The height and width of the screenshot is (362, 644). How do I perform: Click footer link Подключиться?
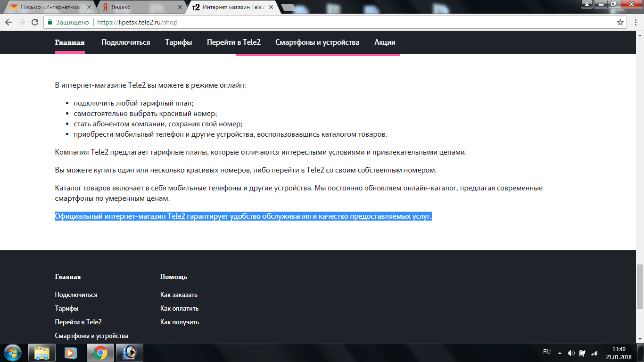[x=76, y=295]
